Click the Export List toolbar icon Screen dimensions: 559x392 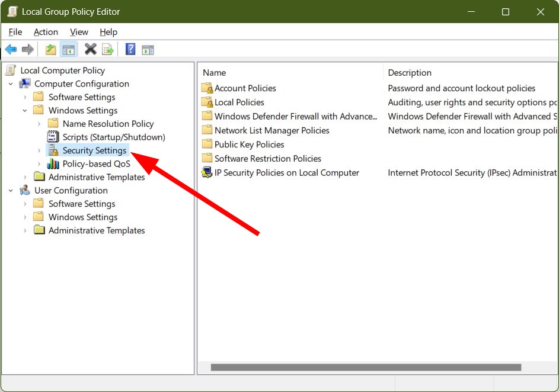(108, 49)
